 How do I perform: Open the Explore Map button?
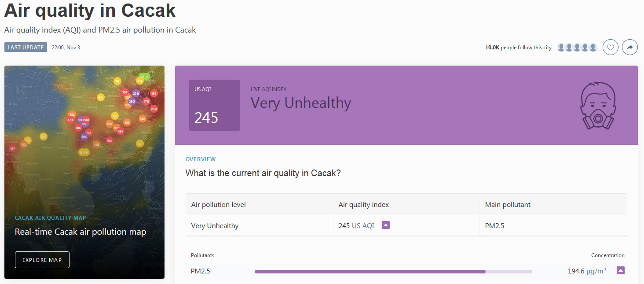42,260
